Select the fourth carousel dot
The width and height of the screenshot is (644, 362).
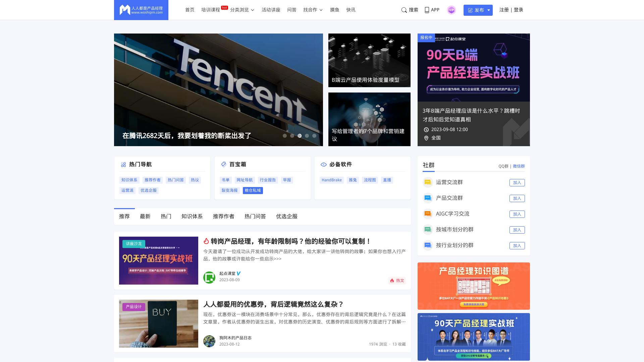(307, 136)
